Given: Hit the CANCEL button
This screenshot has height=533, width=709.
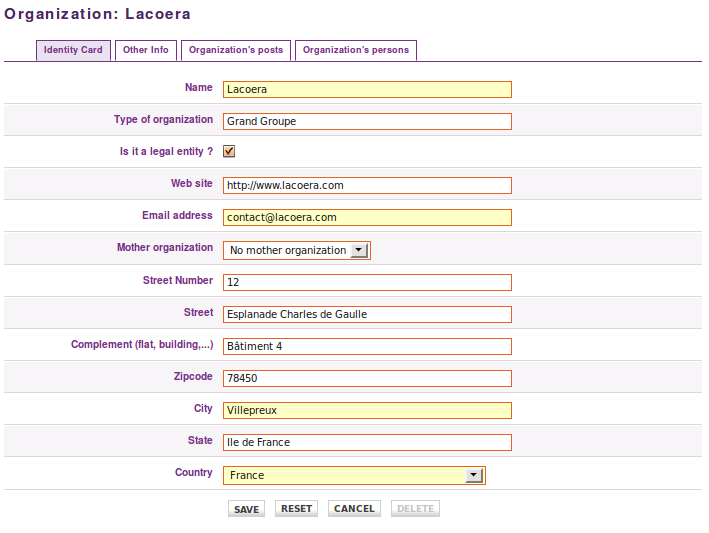Looking at the screenshot, I should point(354,509).
